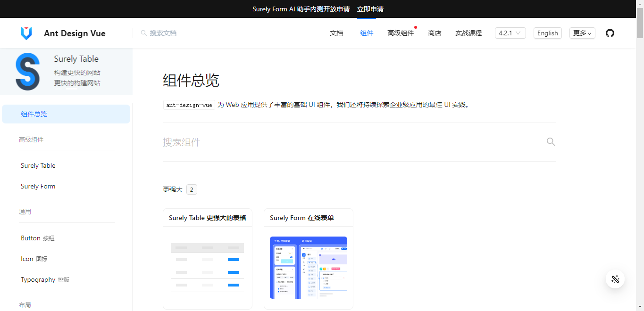This screenshot has height=311, width=644.
Task: Open the 文档 nav item
Action: pyautogui.click(x=336, y=33)
